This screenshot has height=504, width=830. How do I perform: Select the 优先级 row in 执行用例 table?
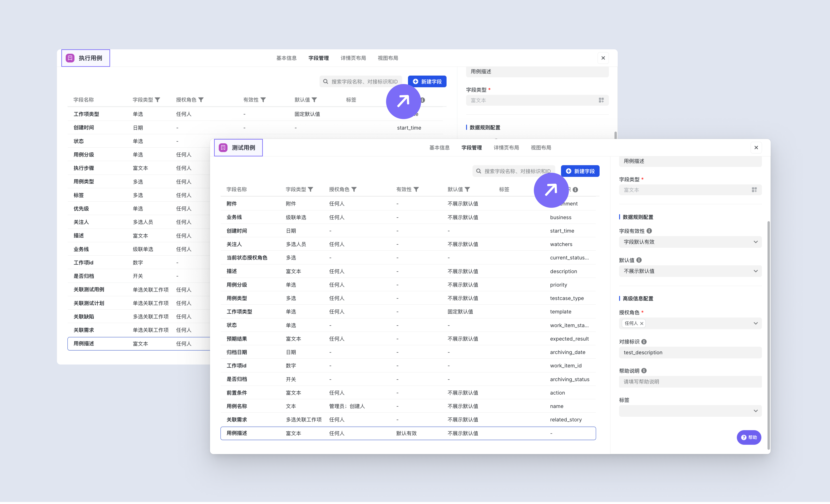(139, 209)
